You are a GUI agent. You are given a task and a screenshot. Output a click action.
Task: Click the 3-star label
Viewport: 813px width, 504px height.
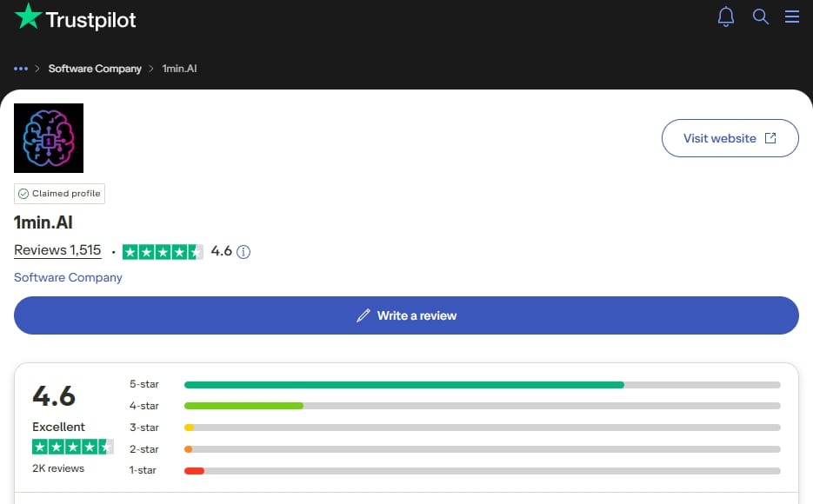144,428
